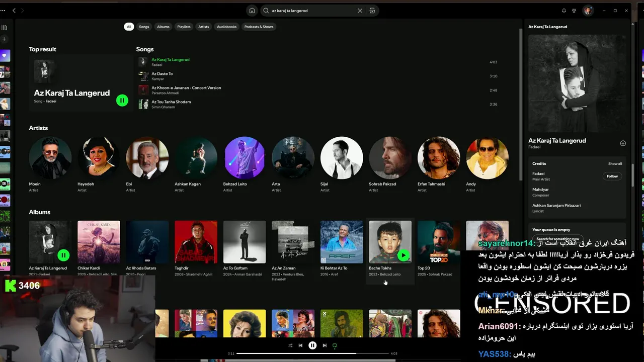Open artist Arta

pyautogui.click(x=293, y=158)
